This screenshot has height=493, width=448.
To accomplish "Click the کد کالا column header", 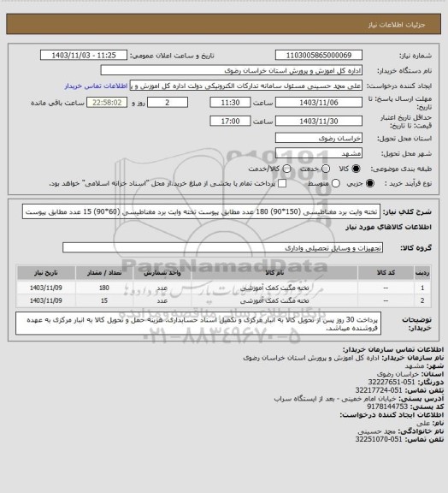I will (x=386, y=273).
